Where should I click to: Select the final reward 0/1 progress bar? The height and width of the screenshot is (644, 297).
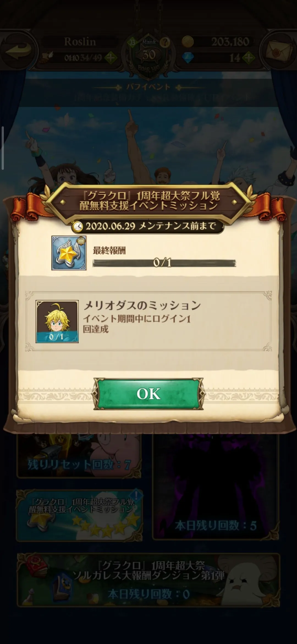(x=164, y=263)
